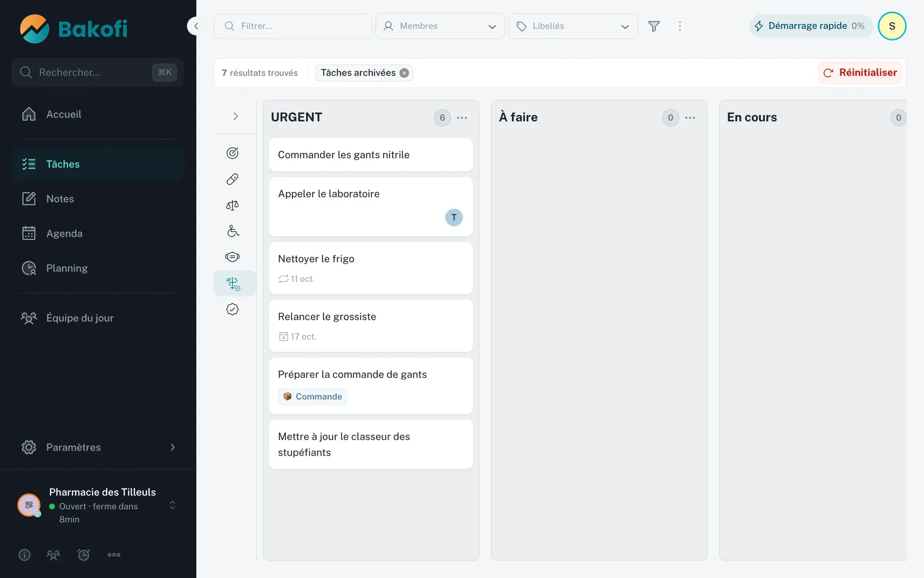Open the Libellés dropdown
This screenshot has width=924, height=578.
coord(573,26)
